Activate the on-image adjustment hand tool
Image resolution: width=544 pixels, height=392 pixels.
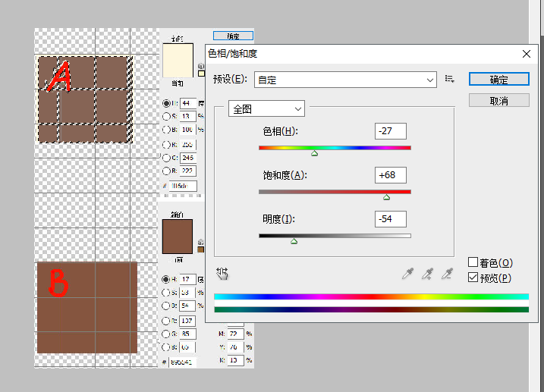click(x=222, y=274)
